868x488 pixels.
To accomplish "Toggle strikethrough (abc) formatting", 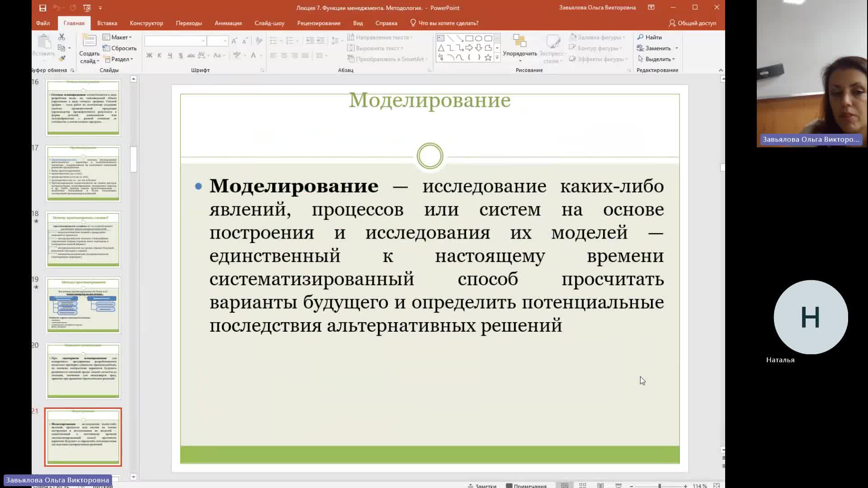I will (191, 56).
